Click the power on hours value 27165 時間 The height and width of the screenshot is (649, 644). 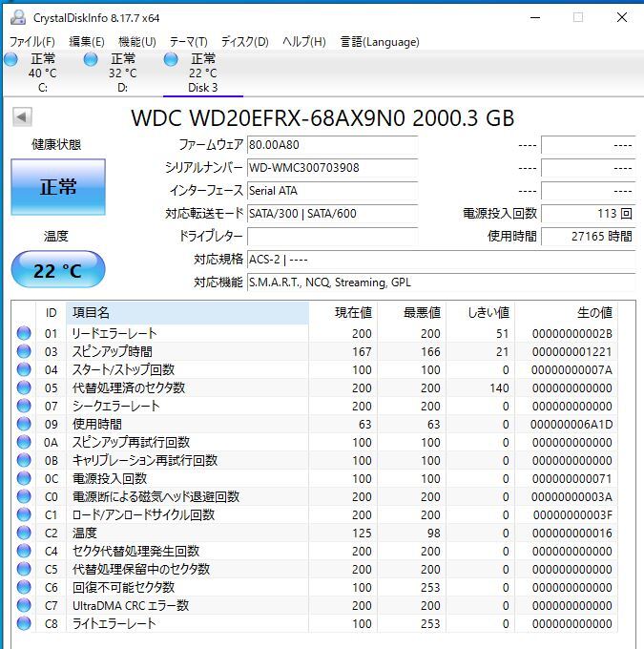pos(588,237)
